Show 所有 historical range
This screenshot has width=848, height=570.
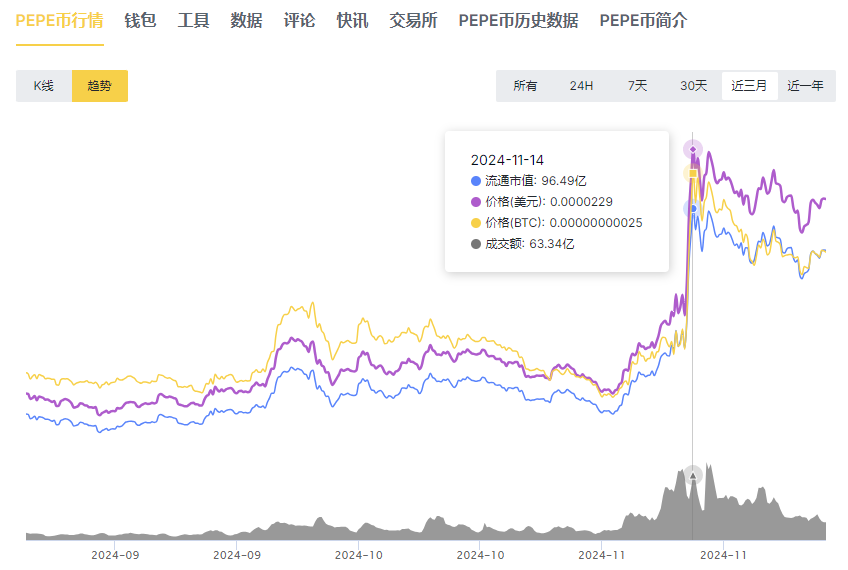525,86
